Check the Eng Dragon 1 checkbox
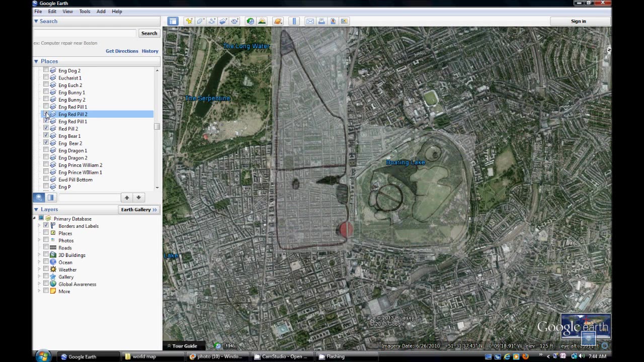 pos(46,150)
